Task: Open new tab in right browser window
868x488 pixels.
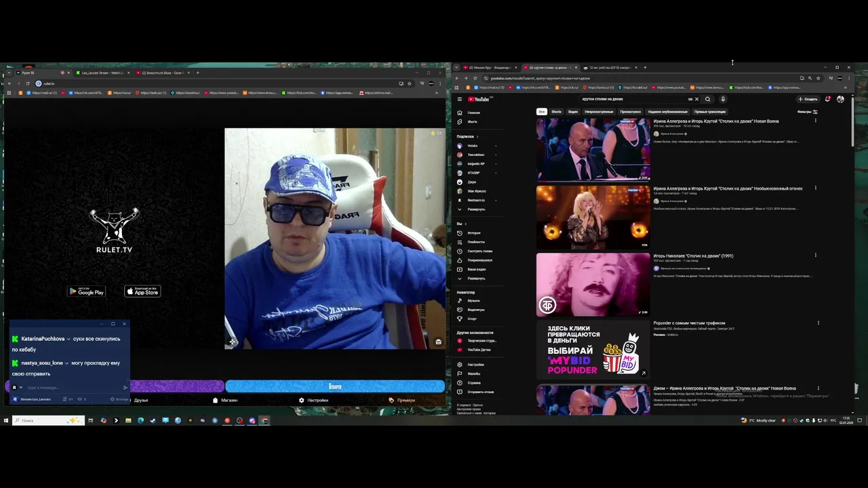Action: tap(645, 68)
